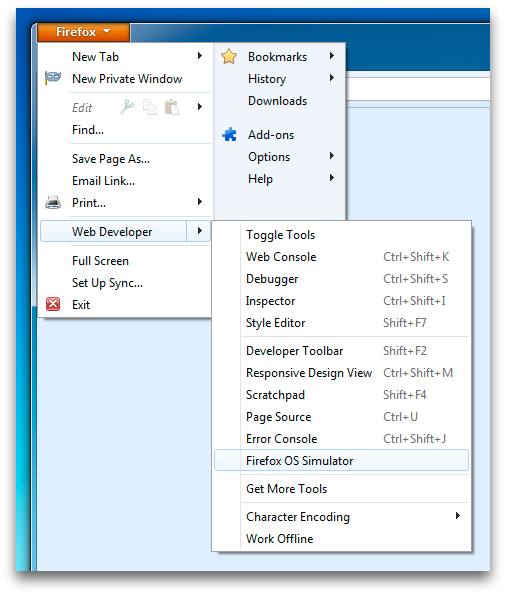Switch to Full Screen
Screen dimensions: 506x595
point(125,261)
